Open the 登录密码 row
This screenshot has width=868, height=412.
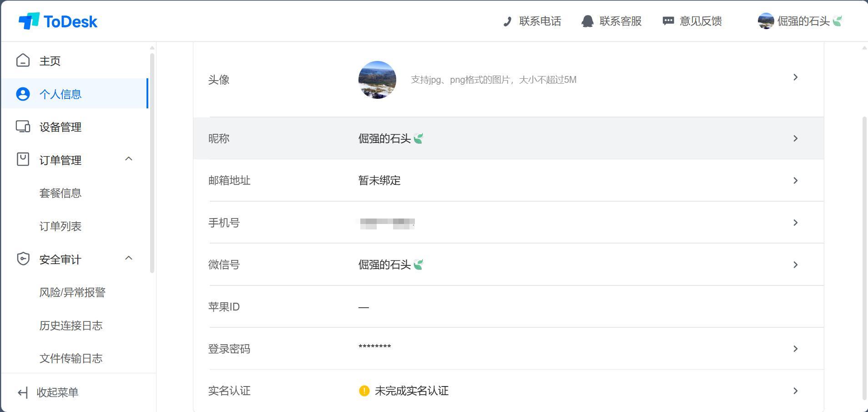click(x=509, y=349)
